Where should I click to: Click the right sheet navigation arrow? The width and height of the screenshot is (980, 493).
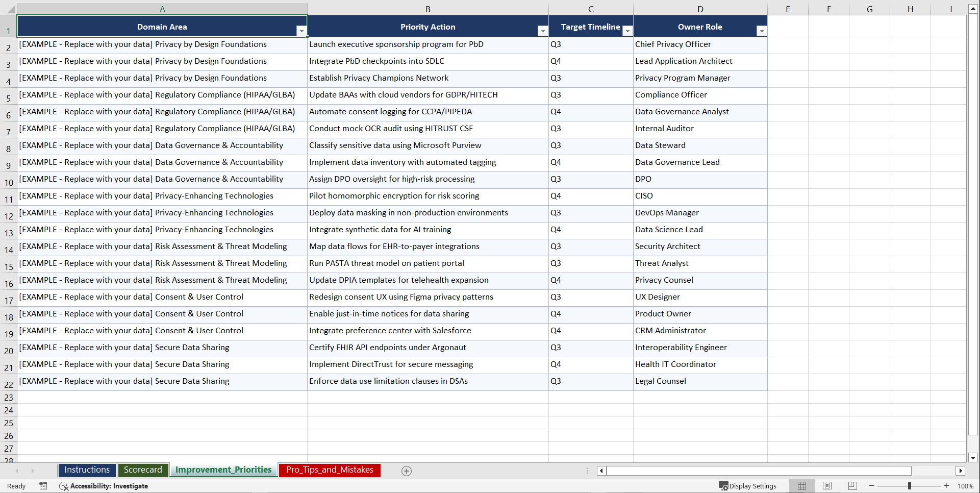33,471
